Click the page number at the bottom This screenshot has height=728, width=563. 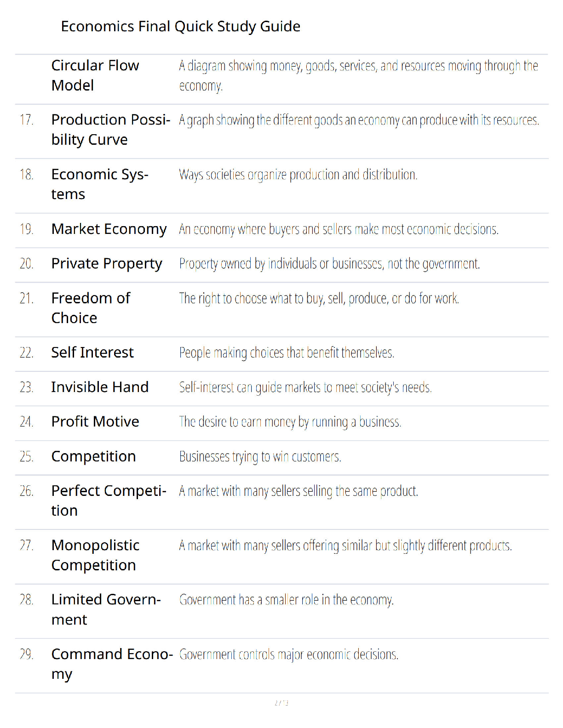click(281, 703)
